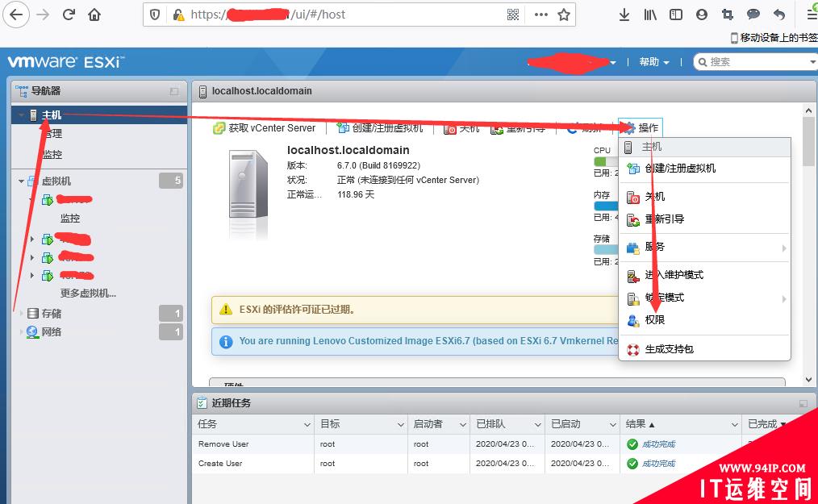Click the 关机 button in the host toolbar
The height and width of the screenshot is (504, 818).
tap(461, 128)
